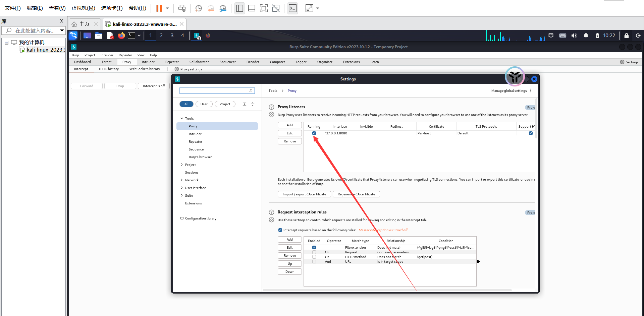Open the VMware pause button dropdown arrow
The height and width of the screenshot is (316, 644).
pyautogui.click(x=167, y=8)
